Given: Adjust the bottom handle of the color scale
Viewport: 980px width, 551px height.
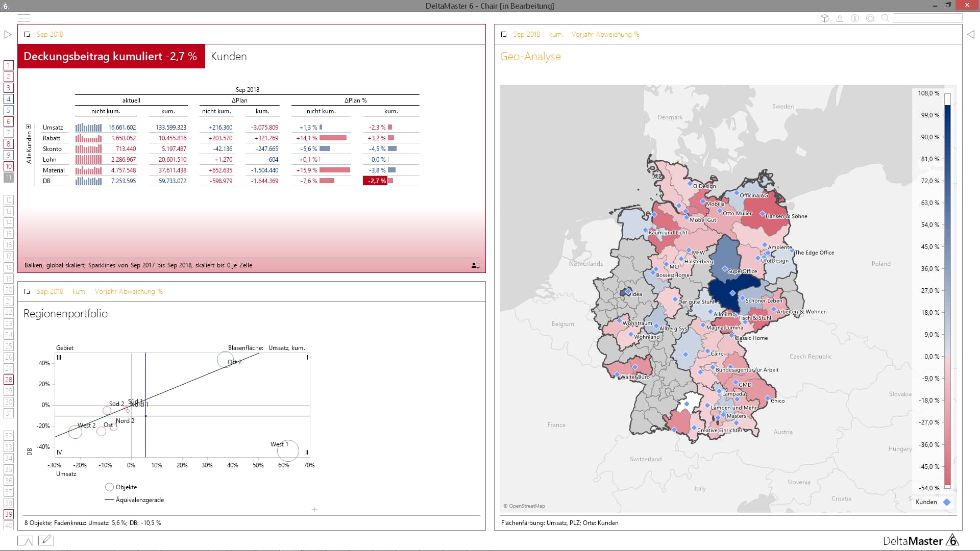Looking at the screenshot, I should (947, 487).
